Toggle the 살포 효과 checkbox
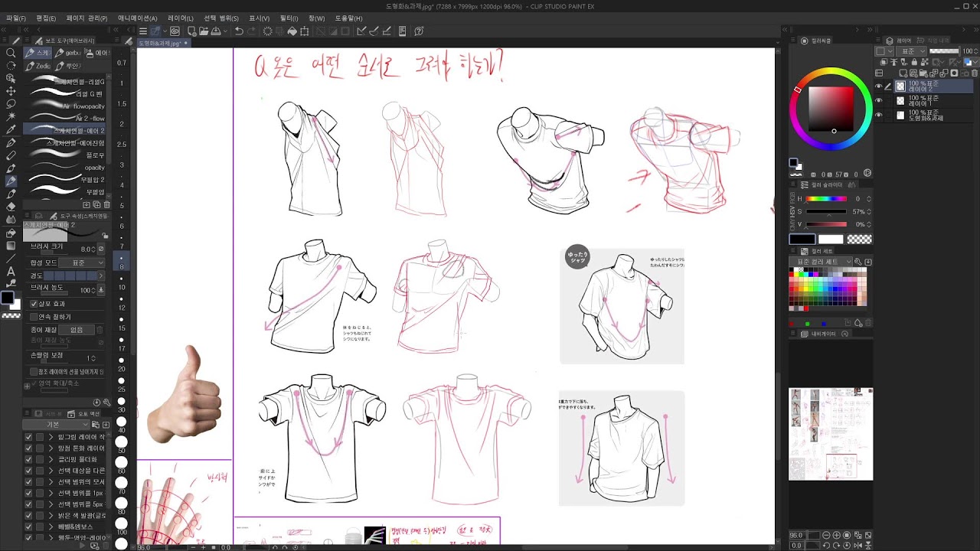Image resolution: width=980 pixels, height=551 pixels. (34, 304)
